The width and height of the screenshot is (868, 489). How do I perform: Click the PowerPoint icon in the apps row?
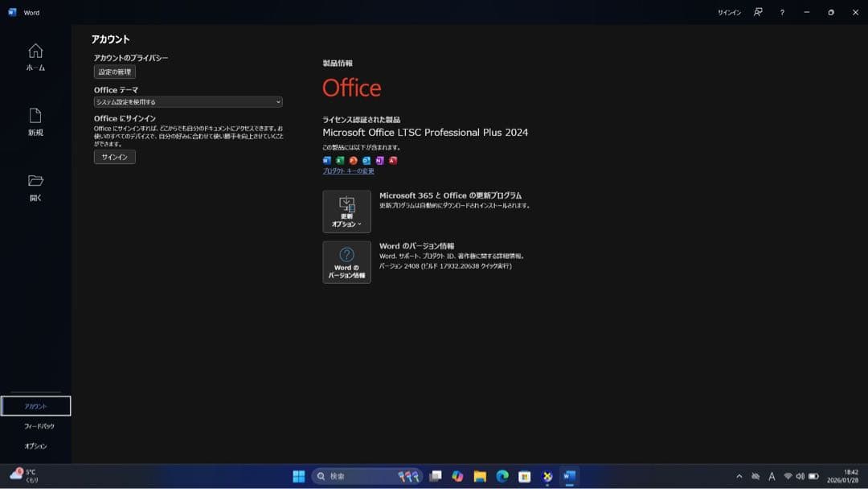point(352,160)
